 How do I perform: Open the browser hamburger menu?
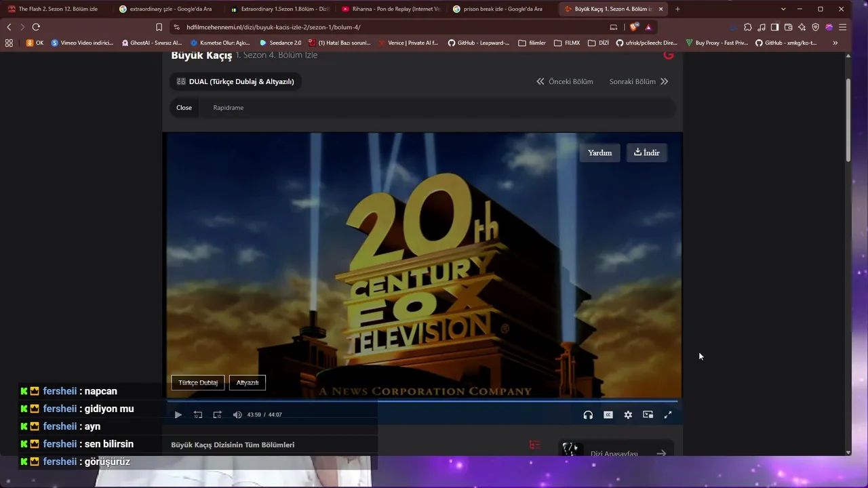843,27
